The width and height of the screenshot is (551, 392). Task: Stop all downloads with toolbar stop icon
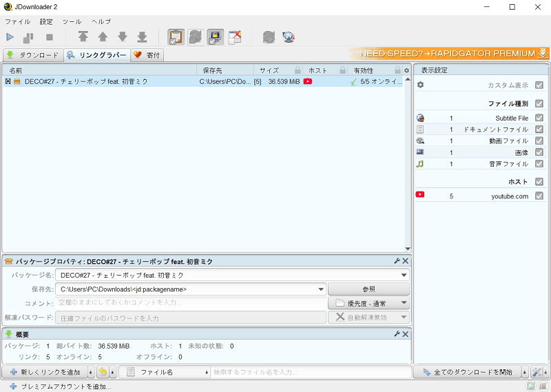coord(50,37)
